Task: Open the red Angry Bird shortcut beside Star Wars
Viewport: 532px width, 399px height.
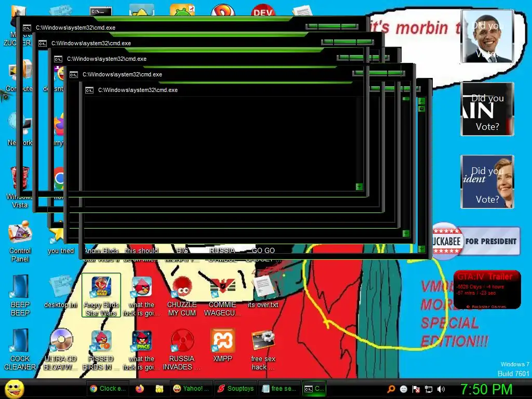Action: coord(141,296)
